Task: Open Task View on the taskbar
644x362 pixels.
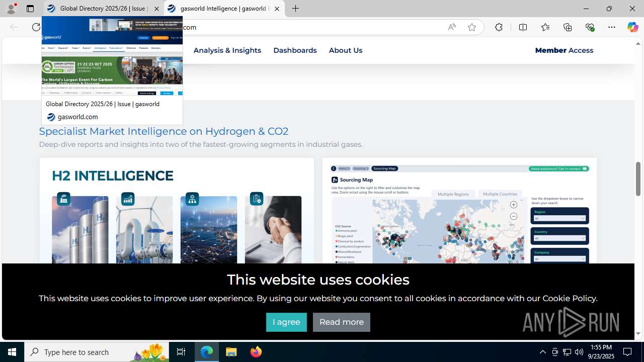Action: 181,352
